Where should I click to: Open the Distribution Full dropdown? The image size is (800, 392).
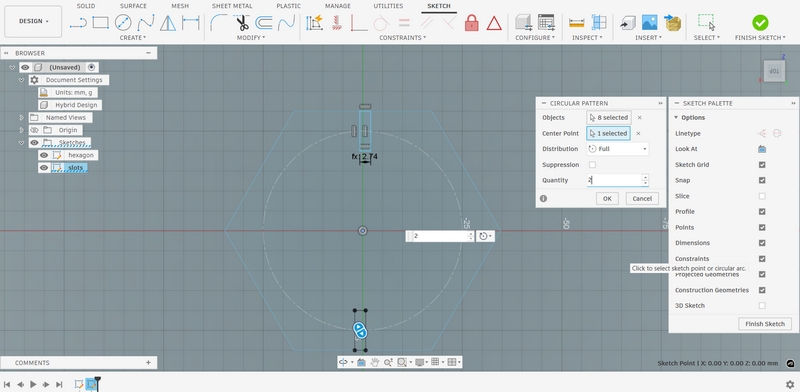coord(617,149)
